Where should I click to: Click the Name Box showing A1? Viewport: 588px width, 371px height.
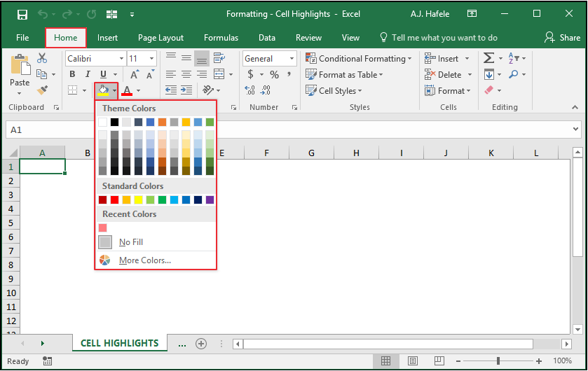(50, 130)
